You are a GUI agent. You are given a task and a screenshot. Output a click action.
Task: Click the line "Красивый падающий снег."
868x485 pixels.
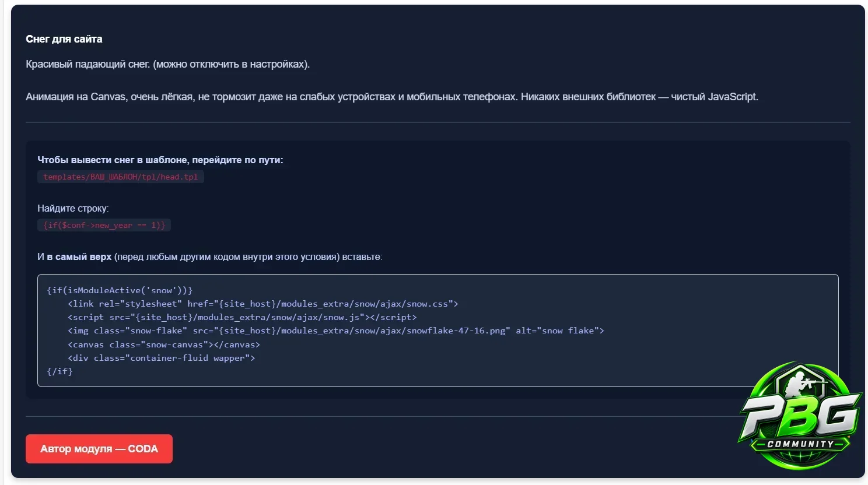click(88, 64)
